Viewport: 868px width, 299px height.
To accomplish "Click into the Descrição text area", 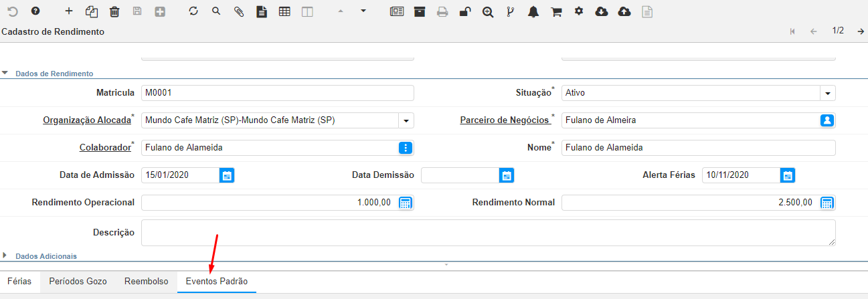I will click(489, 233).
